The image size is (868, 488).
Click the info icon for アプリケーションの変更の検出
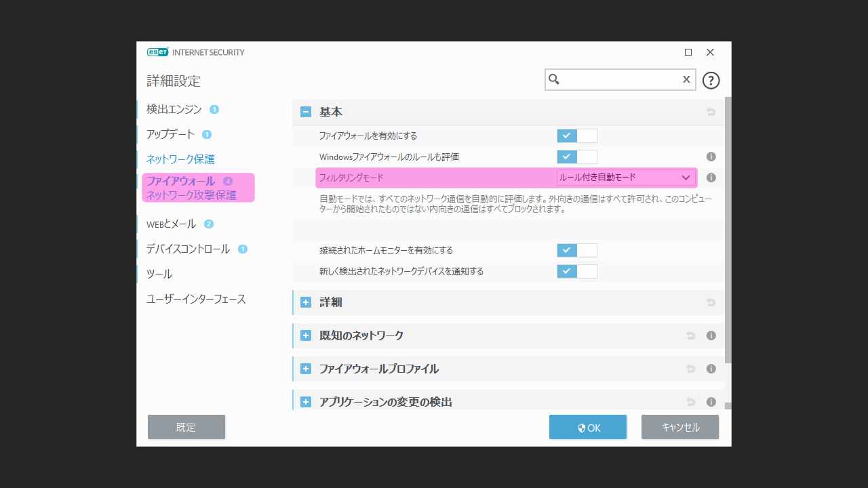click(711, 401)
